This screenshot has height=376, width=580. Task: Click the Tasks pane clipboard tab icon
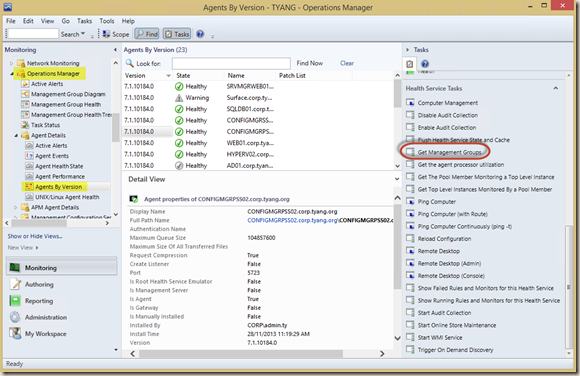(409, 64)
